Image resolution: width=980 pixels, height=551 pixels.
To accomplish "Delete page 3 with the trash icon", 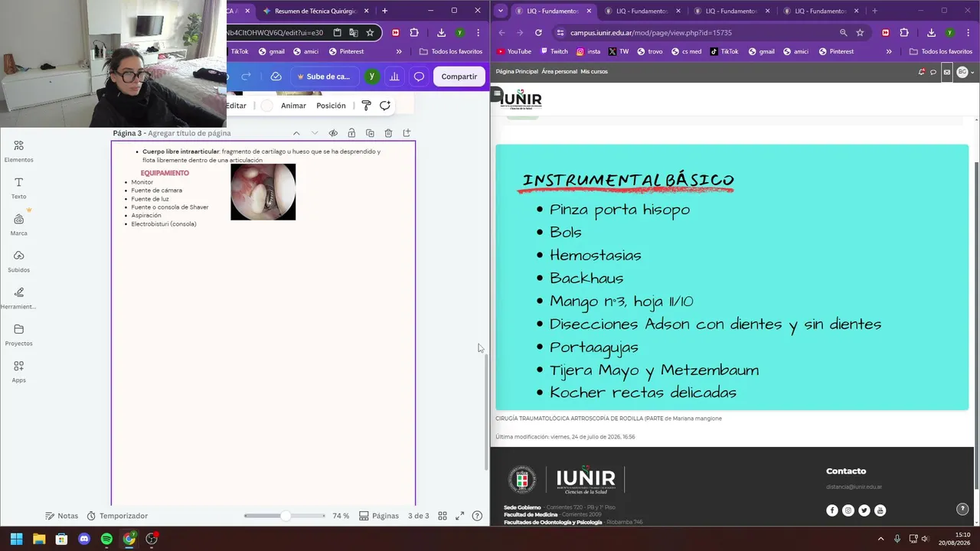I will pyautogui.click(x=388, y=133).
